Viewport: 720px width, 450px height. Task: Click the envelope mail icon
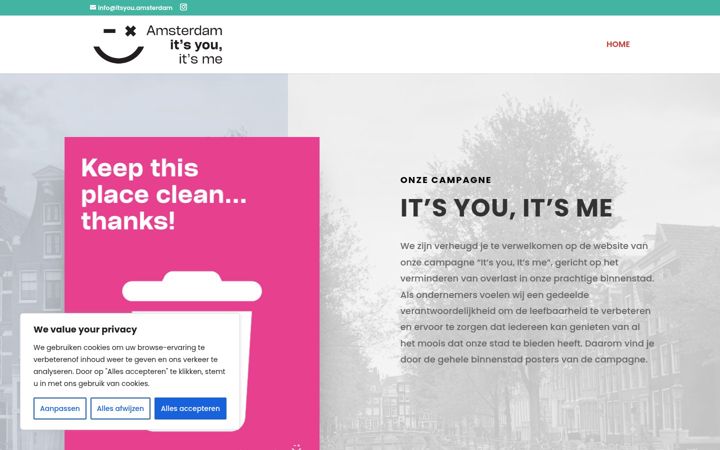click(93, 7)
